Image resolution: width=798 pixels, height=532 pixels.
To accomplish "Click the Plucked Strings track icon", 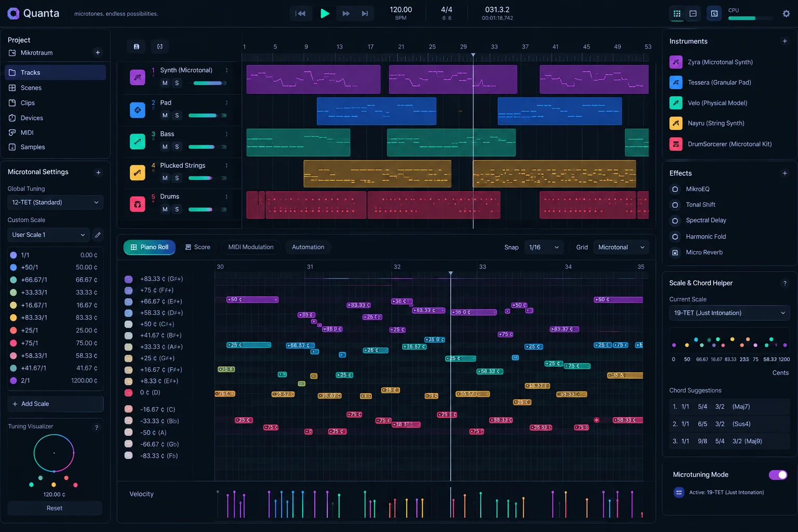I will click(137, 173).
